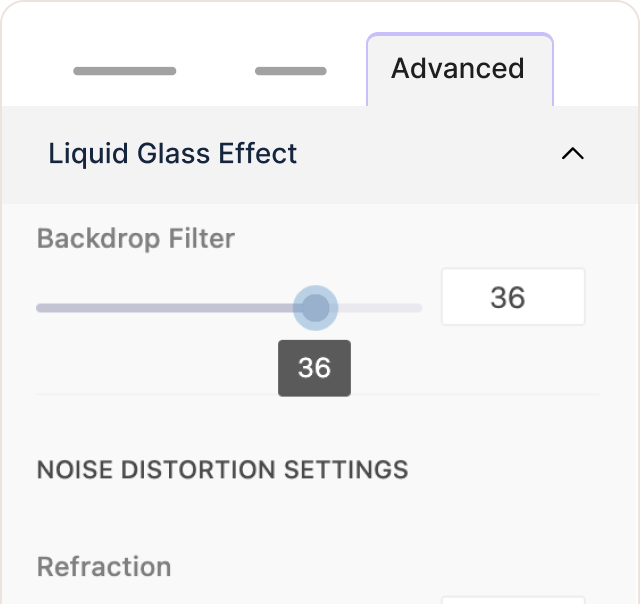This screenshot has height=604, width=640.
Task: Click the Liquid Glass Effect section title
Action: pyautogui.click(x=172, y=154)
